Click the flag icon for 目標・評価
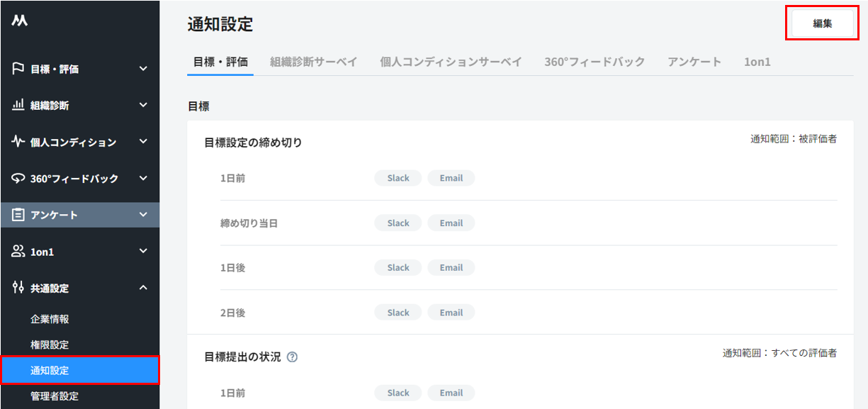Viewport: 868px width, 409px height. pos(18,69)
